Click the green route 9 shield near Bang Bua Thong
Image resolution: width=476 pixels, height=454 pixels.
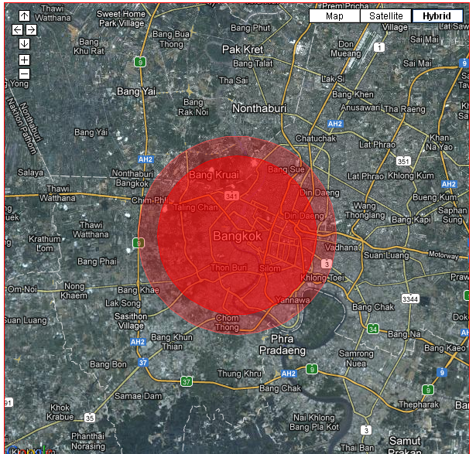point(140,62)
